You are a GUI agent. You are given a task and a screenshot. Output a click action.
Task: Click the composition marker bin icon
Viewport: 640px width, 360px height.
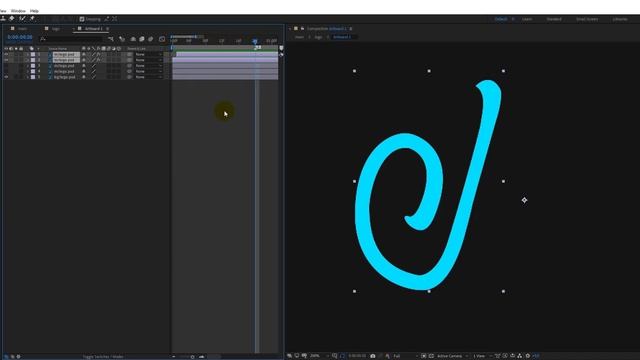tap(281, 48)
